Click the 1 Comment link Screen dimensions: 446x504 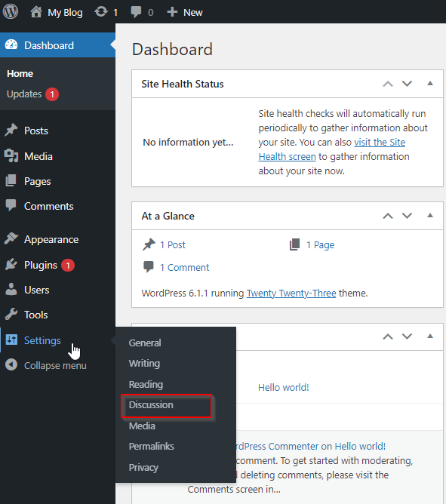point(185,267)
